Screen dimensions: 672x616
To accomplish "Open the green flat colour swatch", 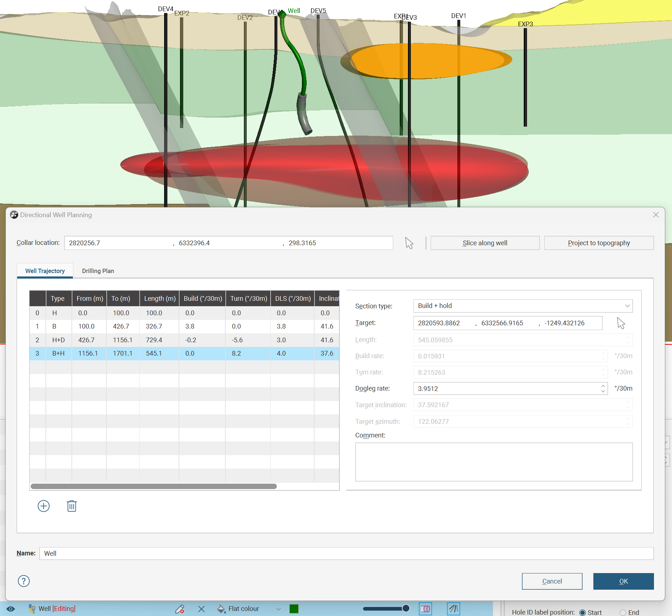I will [294, 609].
